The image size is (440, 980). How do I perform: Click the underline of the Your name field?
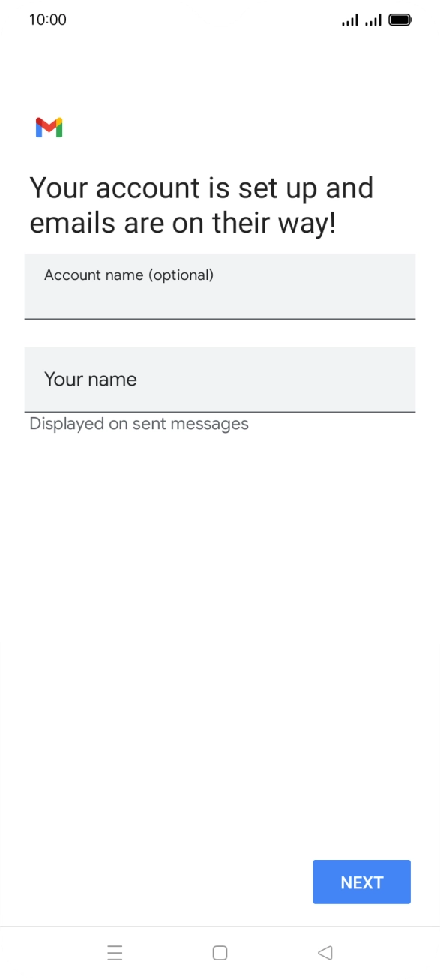[x=220, y=412]
